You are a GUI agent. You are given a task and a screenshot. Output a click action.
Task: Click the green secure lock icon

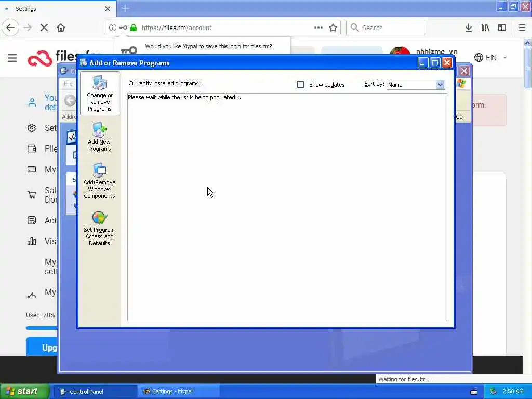[x=134, y=28]
